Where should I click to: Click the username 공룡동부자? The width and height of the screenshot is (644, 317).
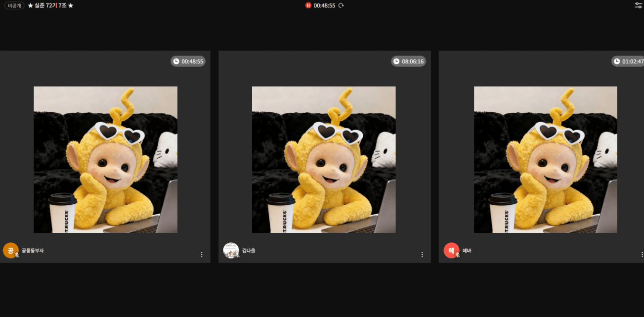point(33,251)
